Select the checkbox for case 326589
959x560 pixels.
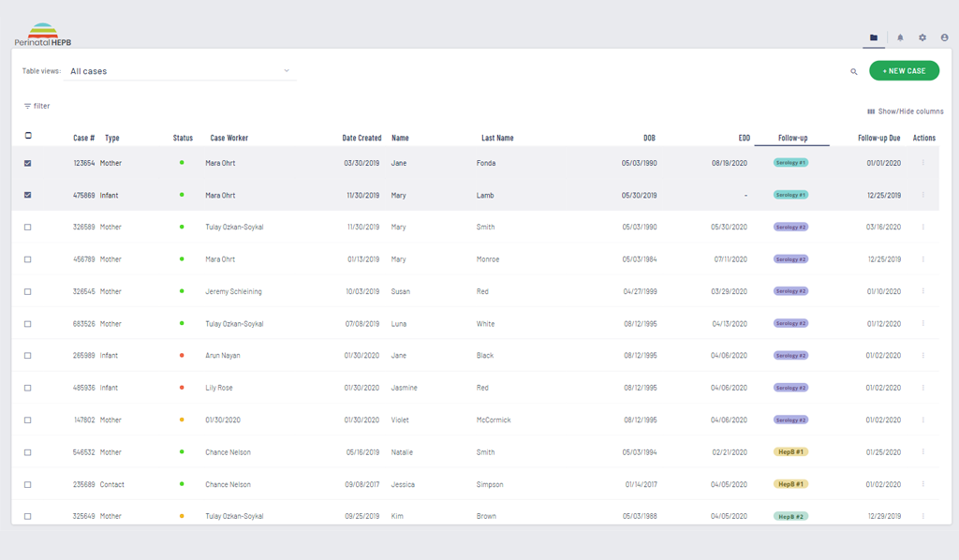27,228
